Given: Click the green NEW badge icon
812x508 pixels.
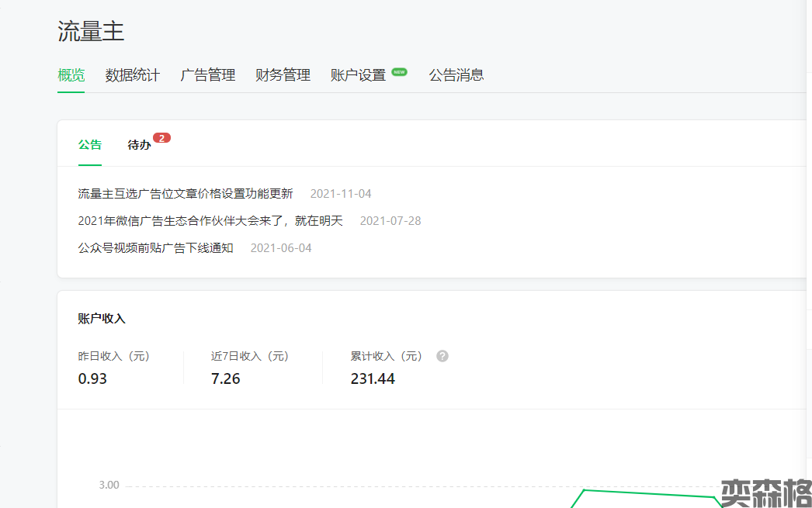Looking at the screenshot, I should pyautogui.click(x=399, y=72).
